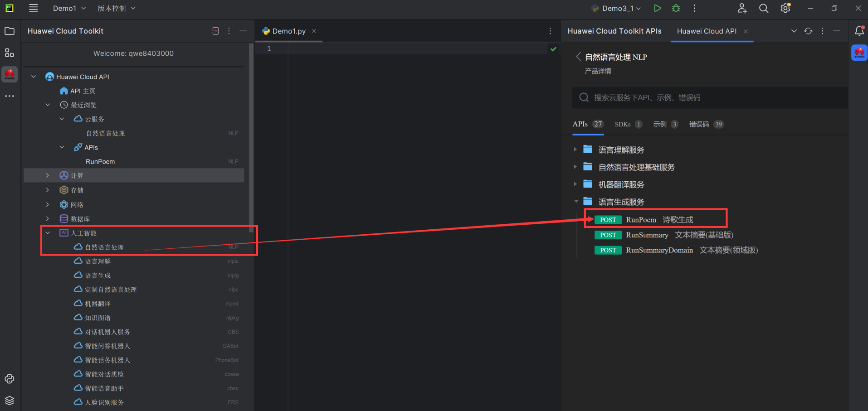
Task: Open the main hamburger menu
Action: [x=33, y=8]
